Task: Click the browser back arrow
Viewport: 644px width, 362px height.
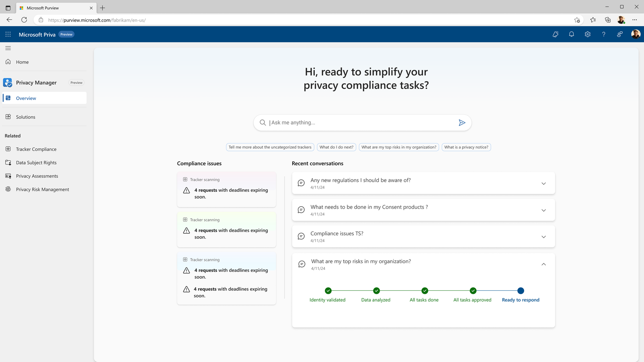Action: pyautogui.click(x=9, y=20)
